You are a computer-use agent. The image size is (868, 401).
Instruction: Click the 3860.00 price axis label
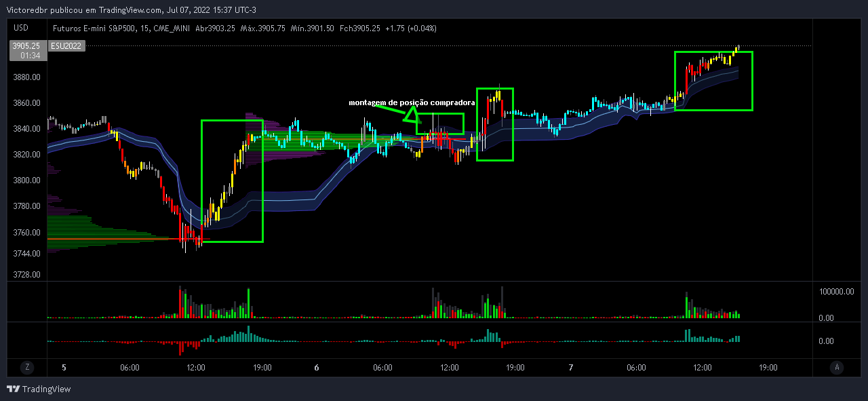click(26, 103)
